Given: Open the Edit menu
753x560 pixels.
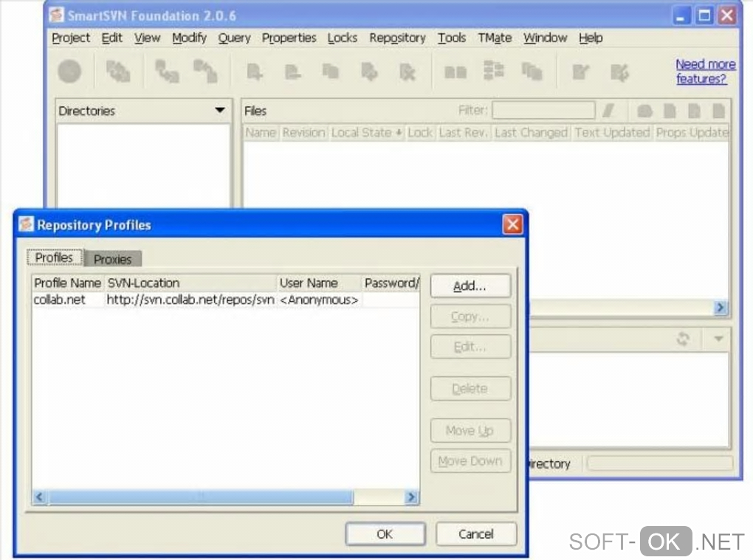Looking at the screenshot, I should click(112, 38).
